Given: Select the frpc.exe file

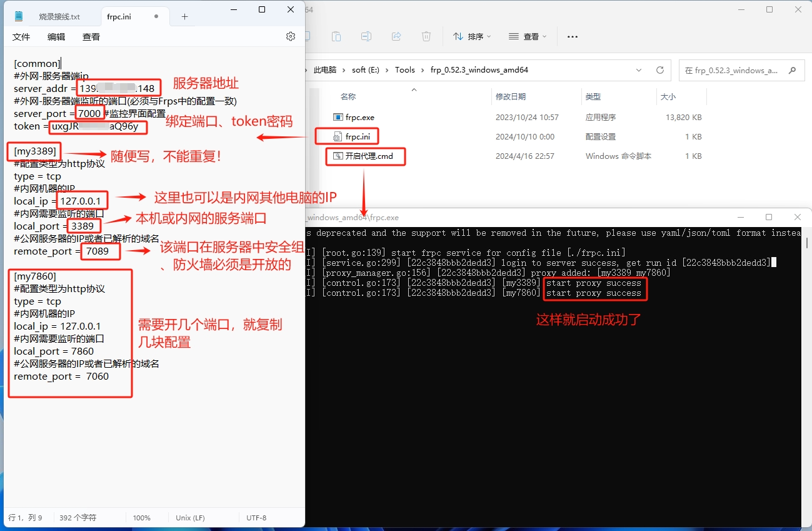Looking at the screenshot, I should [359, 117].
